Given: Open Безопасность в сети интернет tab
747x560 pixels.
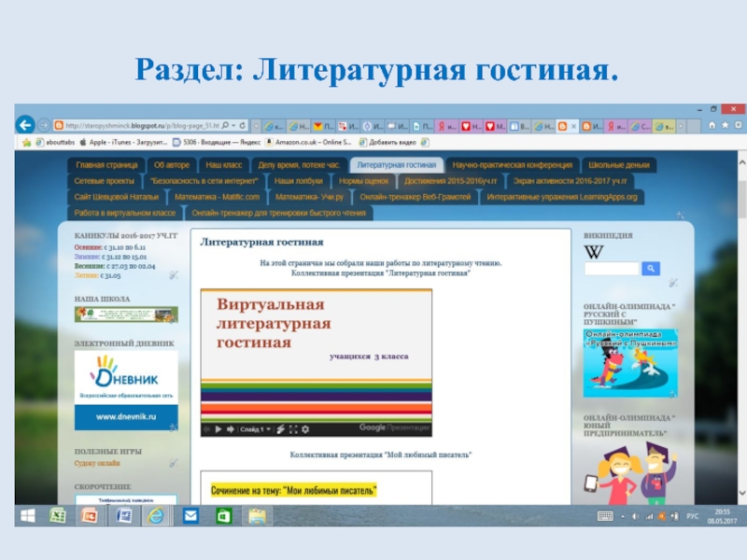Looking at the screenshot, I should 204,181.
